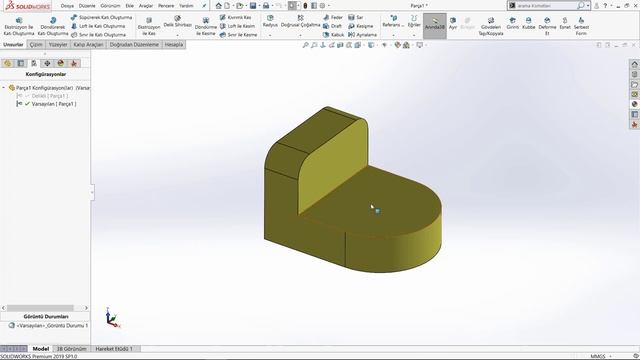Image resolution: width=640 pixels, height=360 pixels.
Task: Switch to the Çizim tab
Action: [x=36, y=44]
